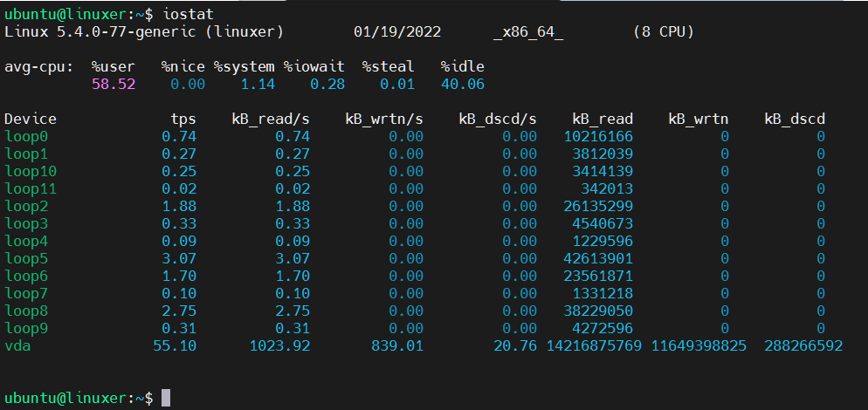The height and width of the screenshot is (410, 868).
Task: Click vda's kB_wrtn value 11649398825
Action: 699,345
